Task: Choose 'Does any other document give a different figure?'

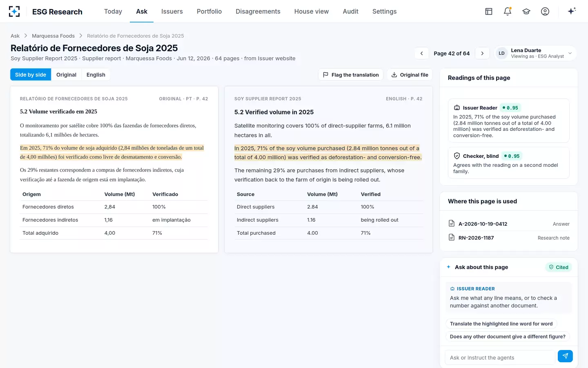Action: pos(508,337)
